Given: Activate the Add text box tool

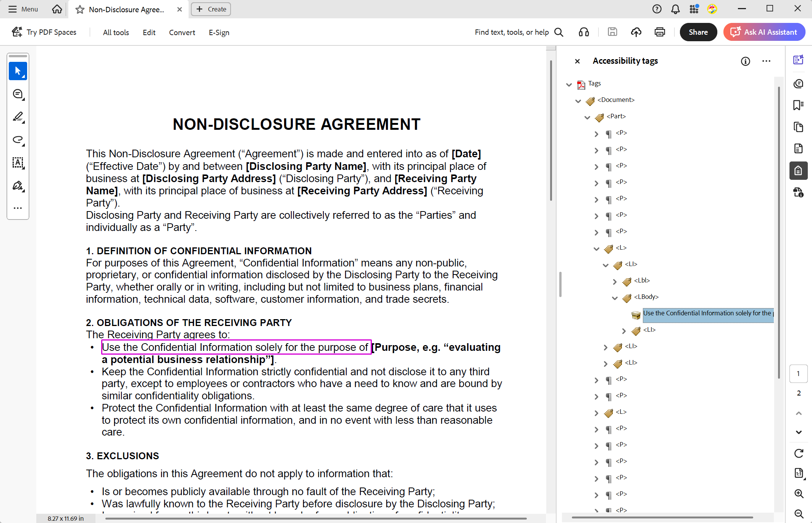Looking at the screenshot, I should [18, 163].
